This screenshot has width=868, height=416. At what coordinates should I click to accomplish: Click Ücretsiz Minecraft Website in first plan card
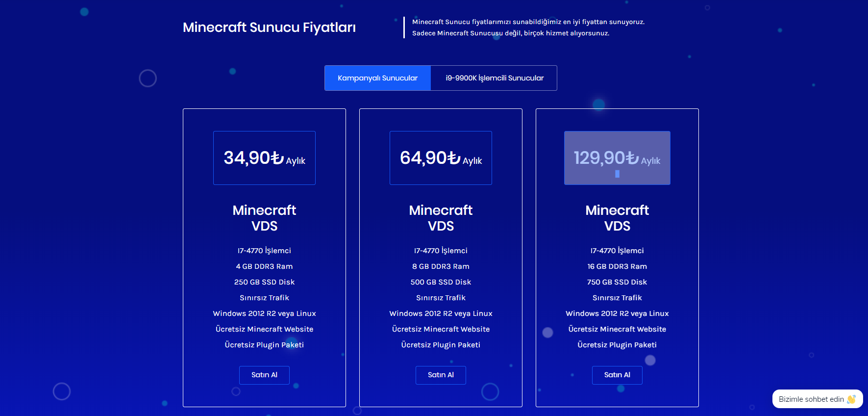[x=264, y=329]
